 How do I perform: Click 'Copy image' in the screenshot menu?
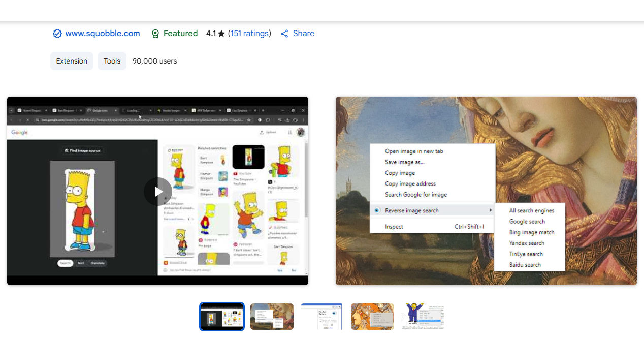400,173
